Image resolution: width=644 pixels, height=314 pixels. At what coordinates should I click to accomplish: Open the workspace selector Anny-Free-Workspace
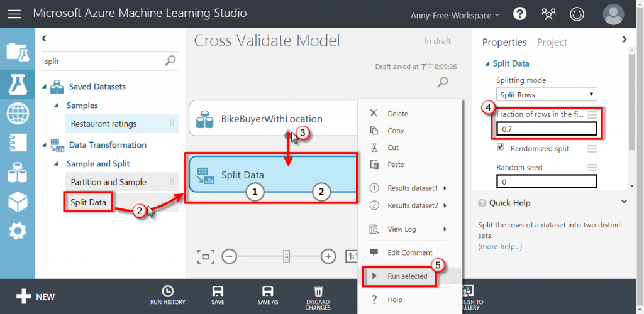(x=455, y=16)
